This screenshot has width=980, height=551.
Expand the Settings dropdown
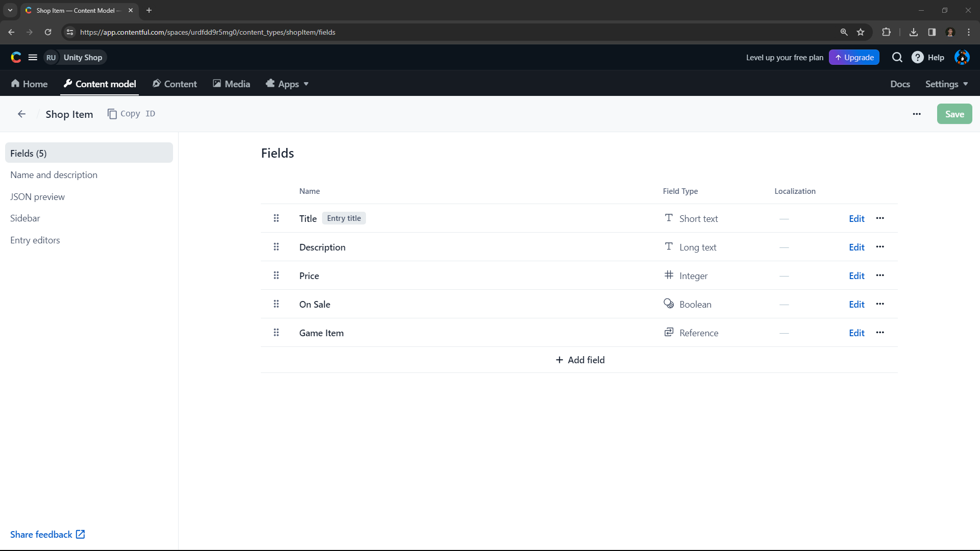tap(946, 84)
